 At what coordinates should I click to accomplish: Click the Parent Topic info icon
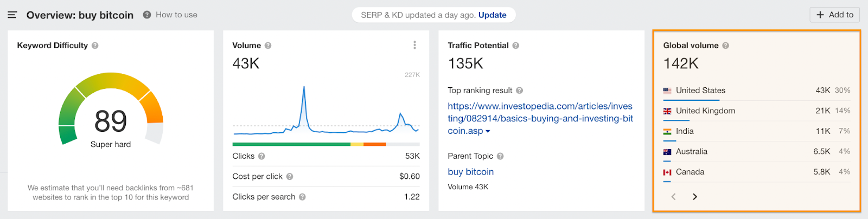[x=500, y=156]
